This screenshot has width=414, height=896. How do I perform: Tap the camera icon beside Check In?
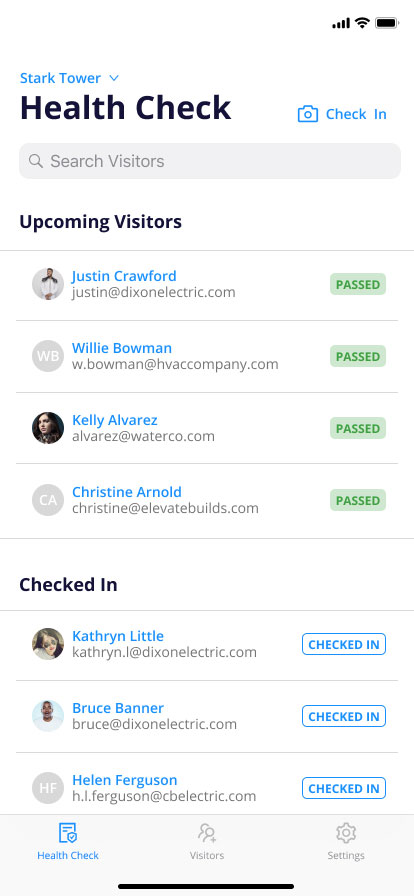coord(308,114)
